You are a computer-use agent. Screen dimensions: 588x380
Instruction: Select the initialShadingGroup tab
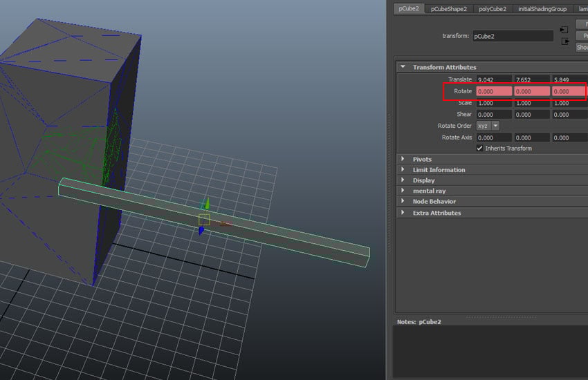click(542, 9)
